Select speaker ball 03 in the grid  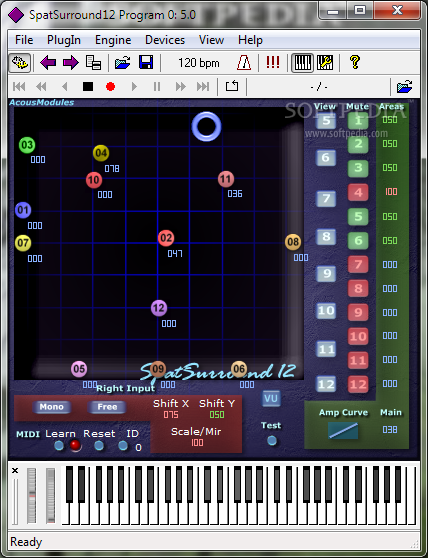tap(27, 145)
